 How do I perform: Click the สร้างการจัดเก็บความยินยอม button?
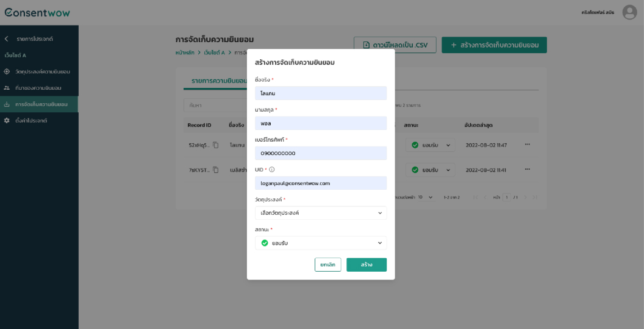(x=494, y=45)
